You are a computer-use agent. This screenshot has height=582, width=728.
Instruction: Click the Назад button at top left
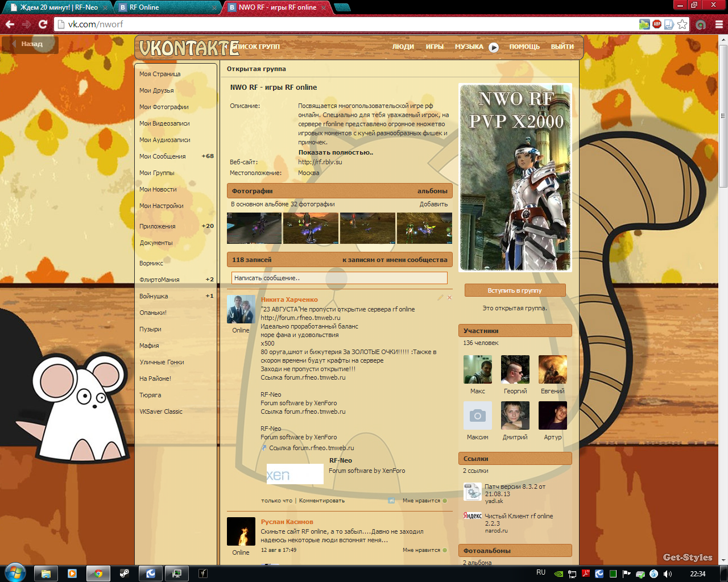[x=30, y=44]
